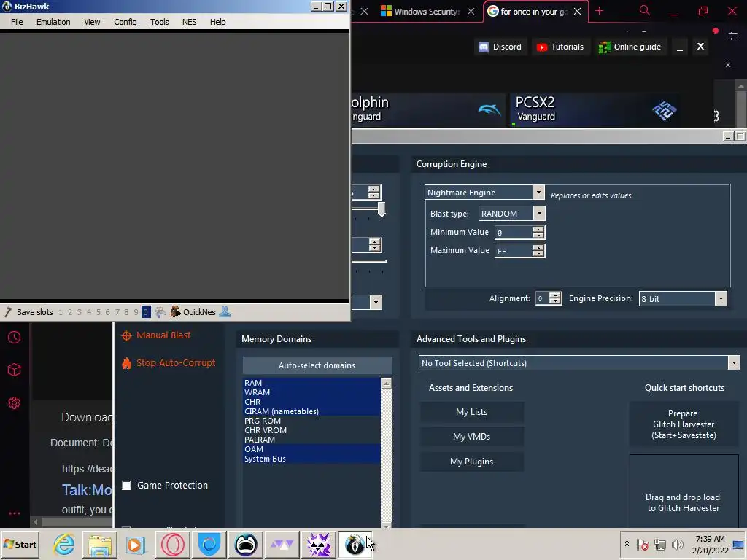The width and height of the screenshot is (747, 560).
Task: Open the No Tool Selected dropdown
Action: [x=734, y=363]
